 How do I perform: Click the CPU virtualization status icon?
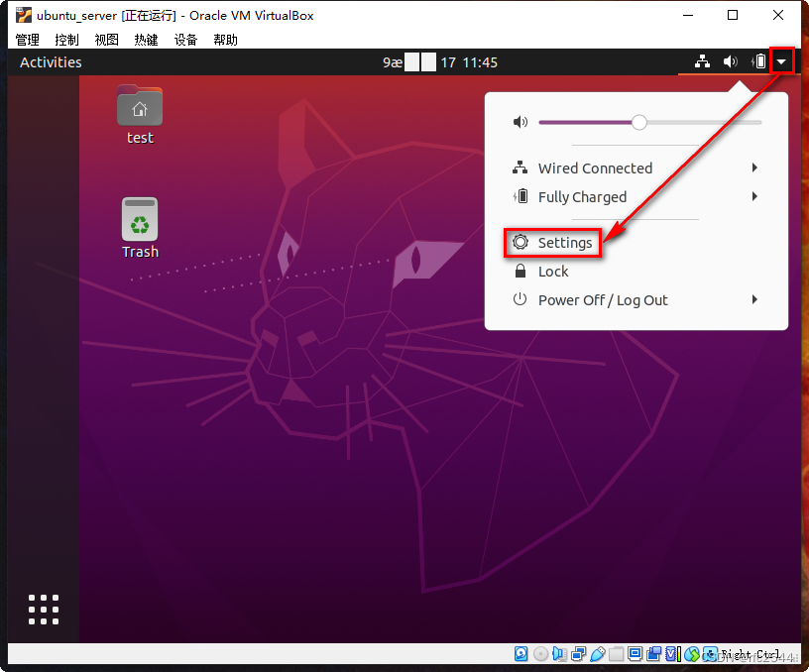tap(673, 654)
